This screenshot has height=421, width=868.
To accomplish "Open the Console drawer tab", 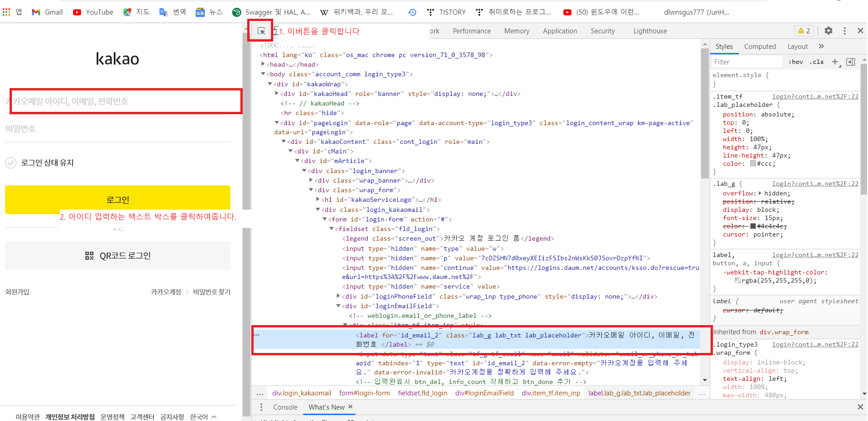I will [285, 407].
